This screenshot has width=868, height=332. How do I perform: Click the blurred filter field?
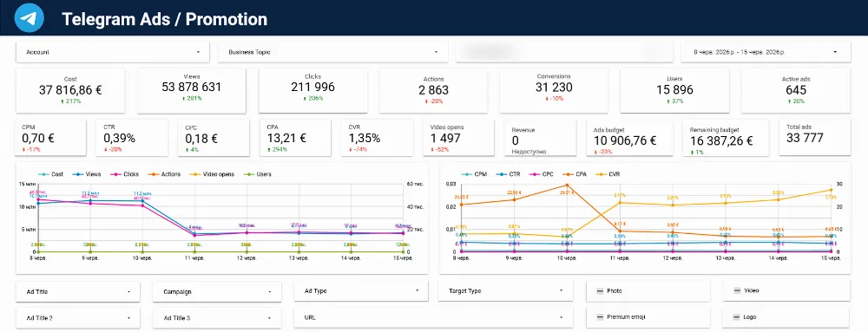[563, 52]
